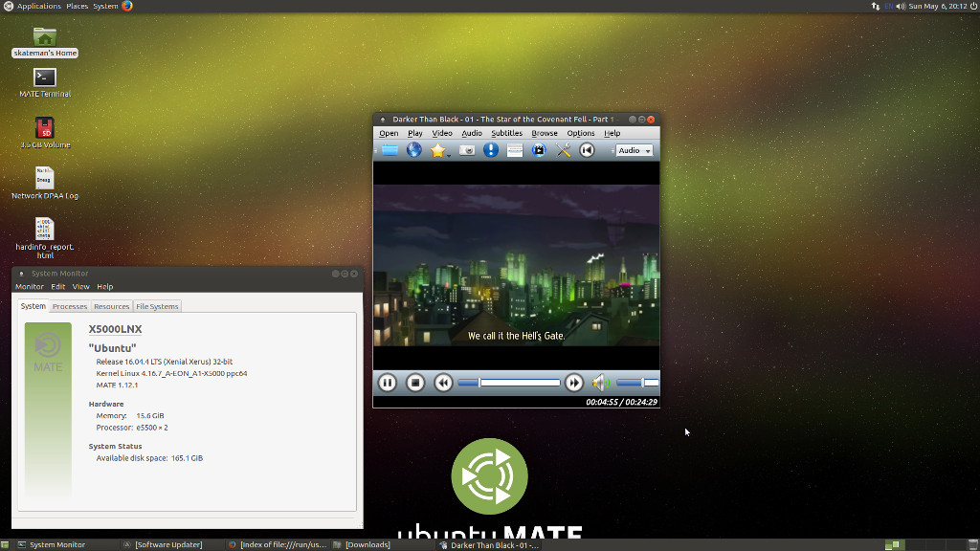
Task: Click the network connection tray icon
Action: (x=875, y=7)
